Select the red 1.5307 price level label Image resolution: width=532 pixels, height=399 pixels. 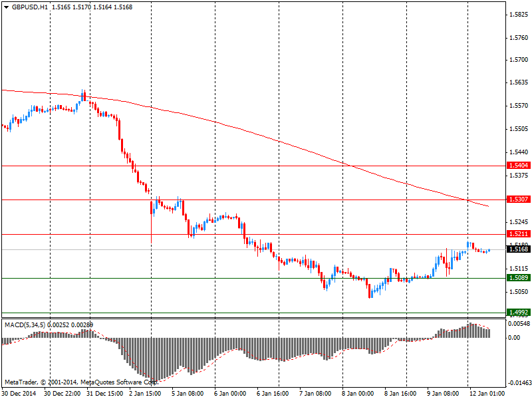pos(519,199)
